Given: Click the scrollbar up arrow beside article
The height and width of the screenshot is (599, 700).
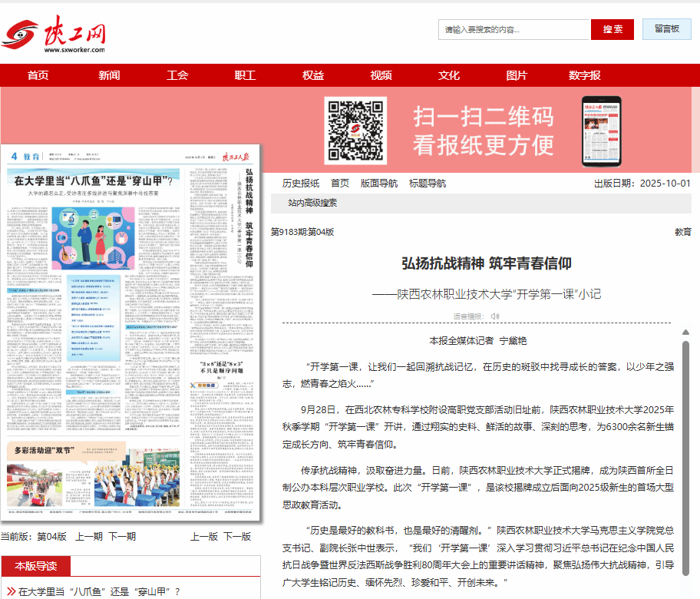Looking at the screenshot, I should click(x=685, y=324).
